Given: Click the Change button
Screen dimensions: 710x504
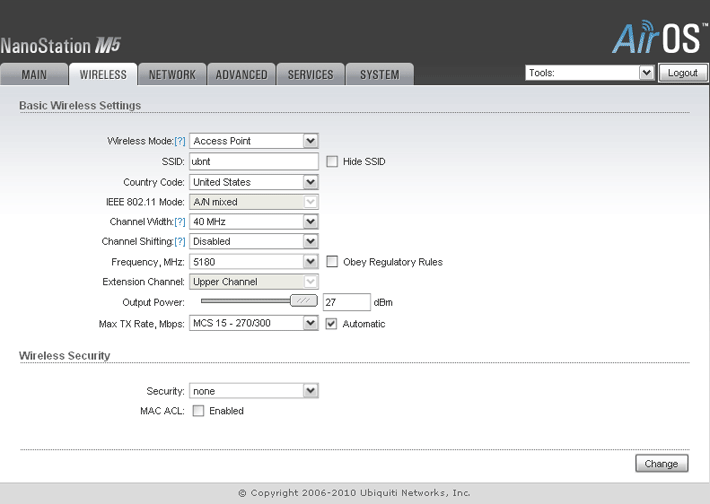Looking at the screenshot, I should pyautogui.click(x=662, y=464).
